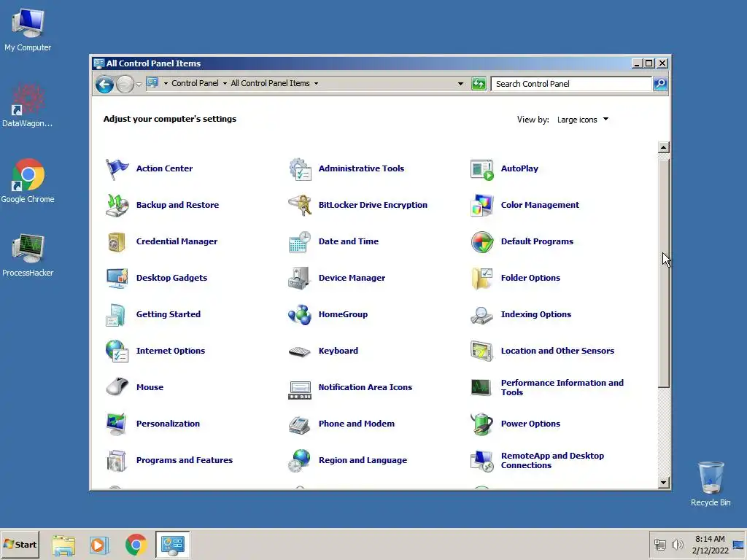Open Notification Area Icons icon
The width and height of the screenshot is (747, 560).
(300, 390)
